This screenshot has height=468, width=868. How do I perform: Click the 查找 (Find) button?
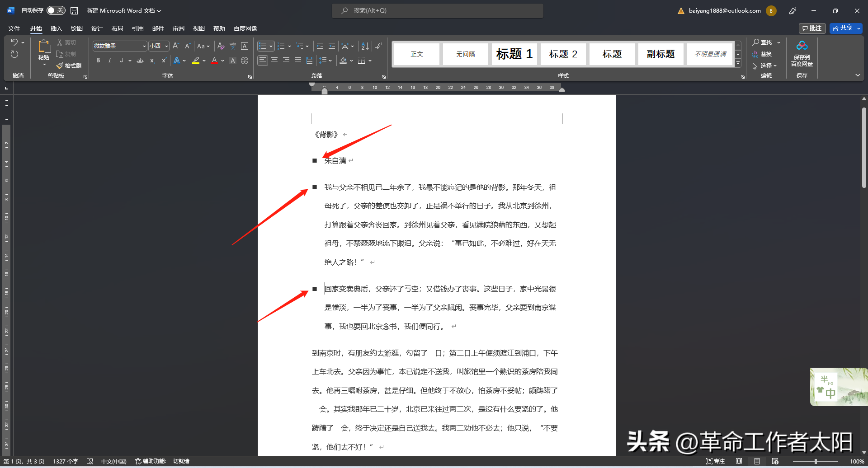762,42
